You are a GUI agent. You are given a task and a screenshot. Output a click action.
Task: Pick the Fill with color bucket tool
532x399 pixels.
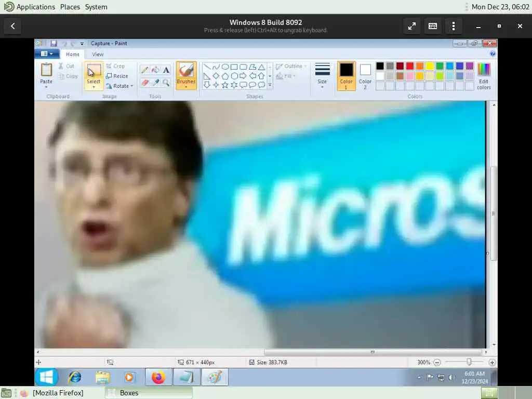(155, 70)
